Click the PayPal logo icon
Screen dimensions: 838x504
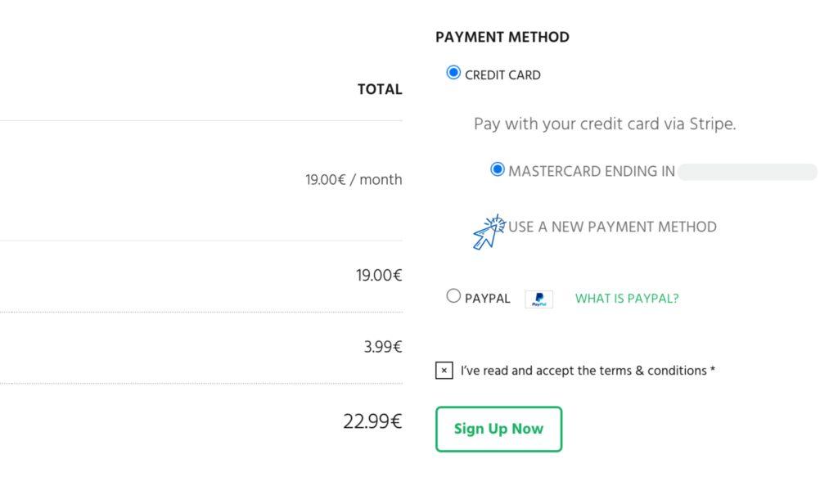[x=538, y=299]
